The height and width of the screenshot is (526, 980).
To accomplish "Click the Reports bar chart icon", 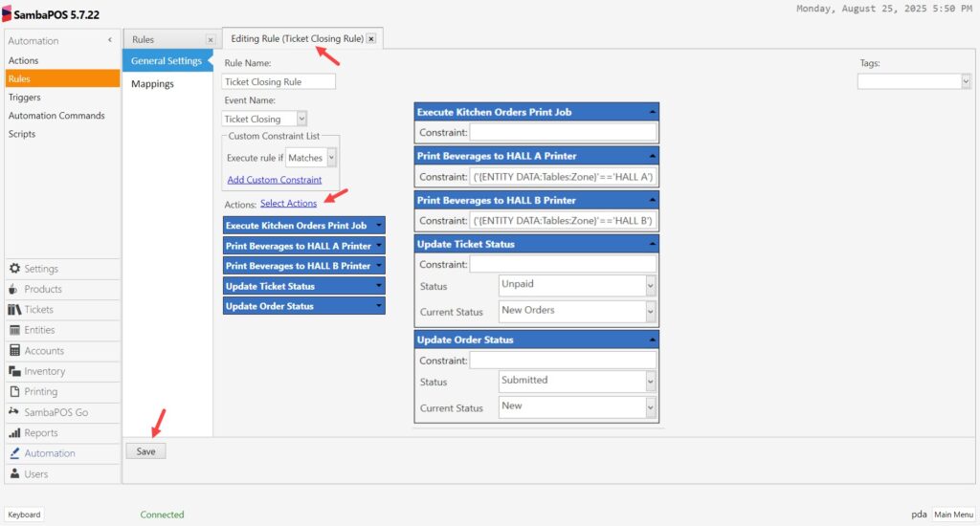I will (x=14, y=432).
